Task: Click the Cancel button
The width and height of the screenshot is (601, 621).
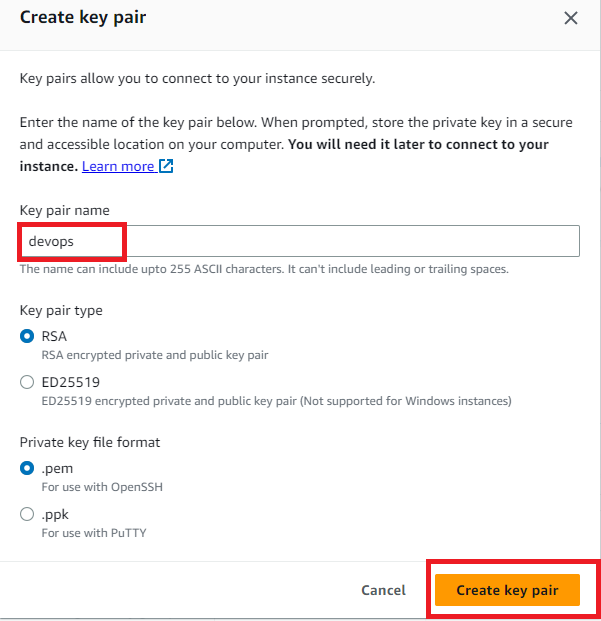Action: (x=383, y=590)
